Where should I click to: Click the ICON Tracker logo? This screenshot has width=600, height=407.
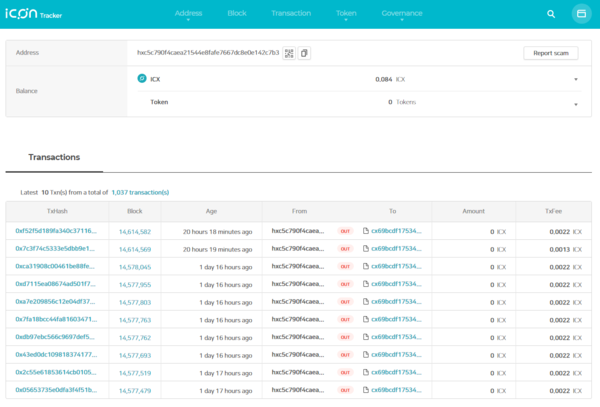[x=33, y=14]
